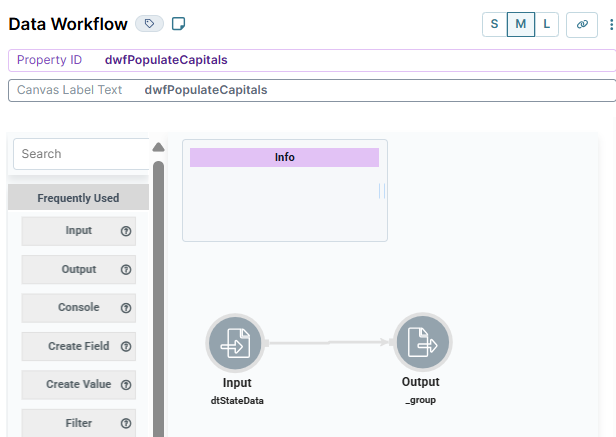Viewport: 616px width, 437px height.
Task: Select the L size option
Action: (546, 24)
